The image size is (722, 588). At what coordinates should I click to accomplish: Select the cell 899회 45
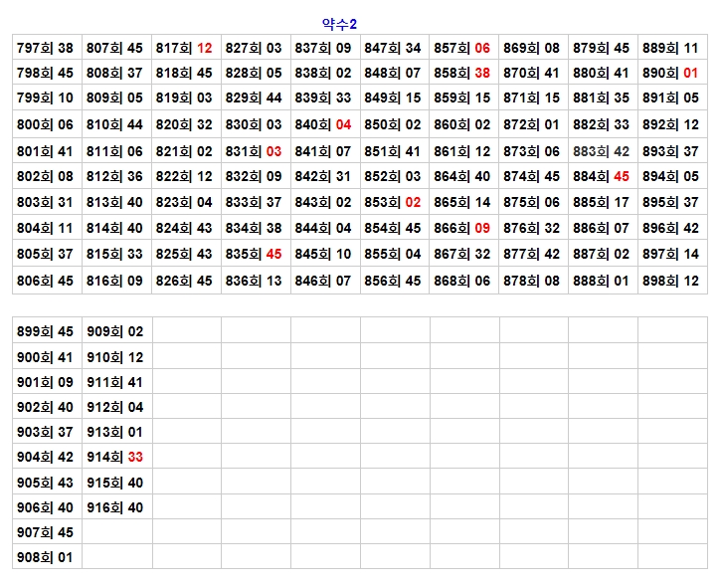point(46,332)
